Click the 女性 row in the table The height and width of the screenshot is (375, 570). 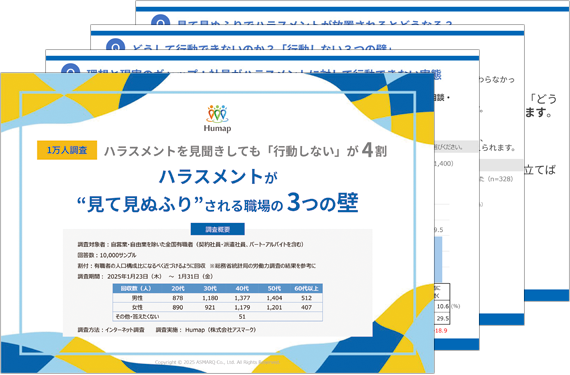217,307
